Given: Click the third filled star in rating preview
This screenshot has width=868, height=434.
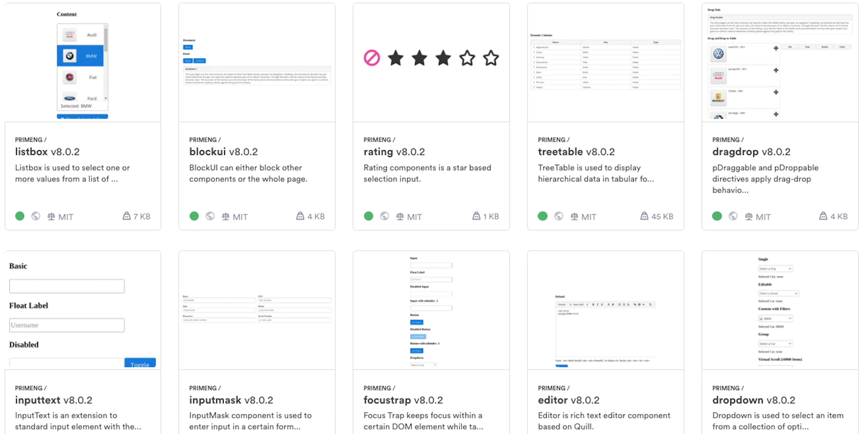Looking at the screenshot, I should (x=443, y=58).
